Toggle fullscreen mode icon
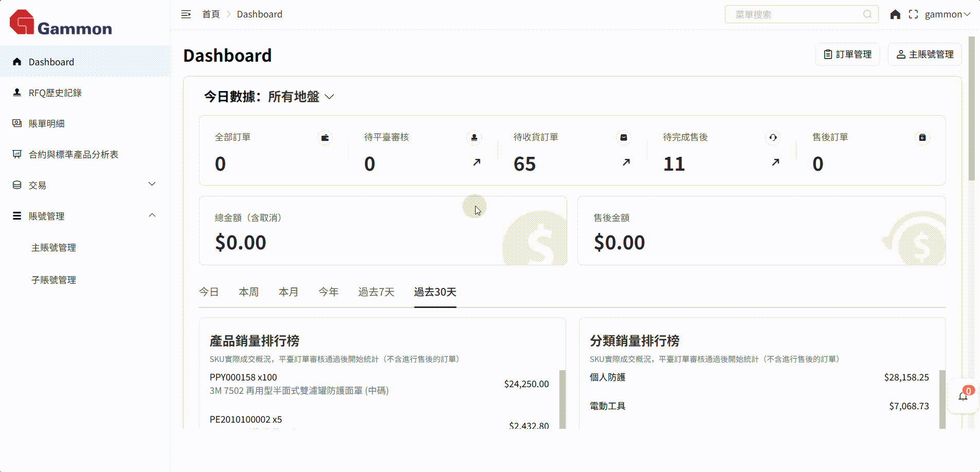 pyautogui.click(x=913, y=14)
